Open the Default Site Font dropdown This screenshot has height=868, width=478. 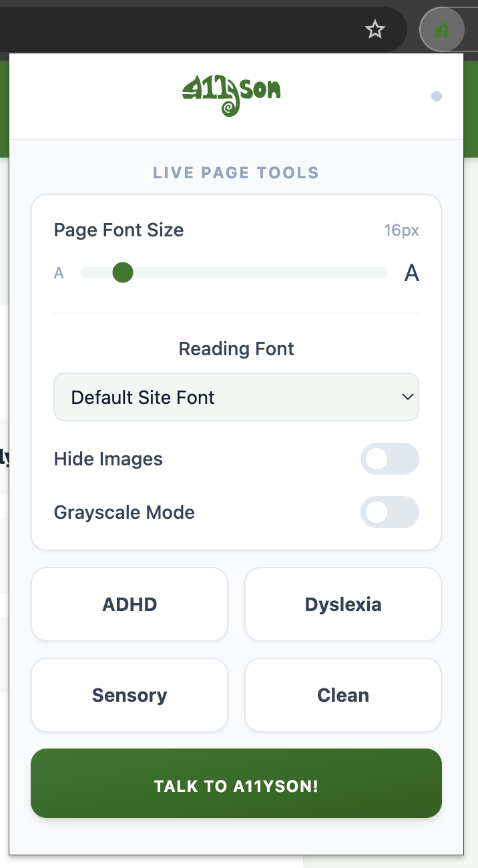(x=236, y=397)
